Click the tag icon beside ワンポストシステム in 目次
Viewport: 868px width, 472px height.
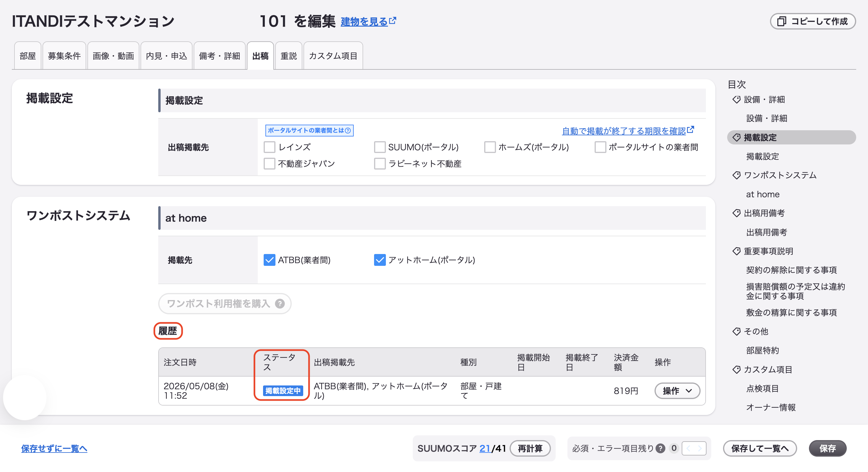click(737, 175)
